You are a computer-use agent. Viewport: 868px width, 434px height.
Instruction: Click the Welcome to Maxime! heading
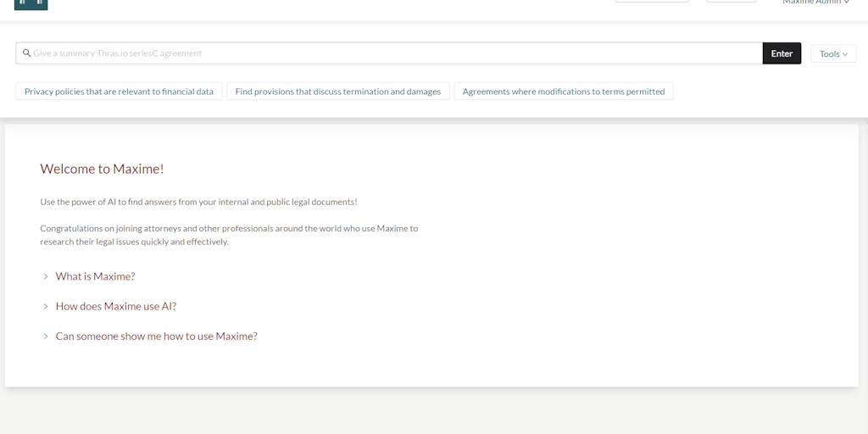[102, 169]
